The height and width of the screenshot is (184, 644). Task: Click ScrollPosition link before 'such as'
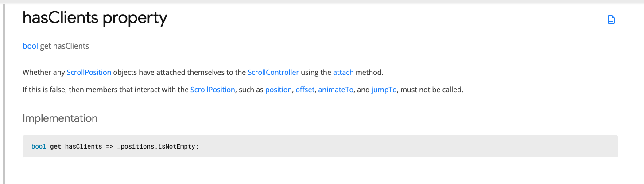(x=213, y=90)
